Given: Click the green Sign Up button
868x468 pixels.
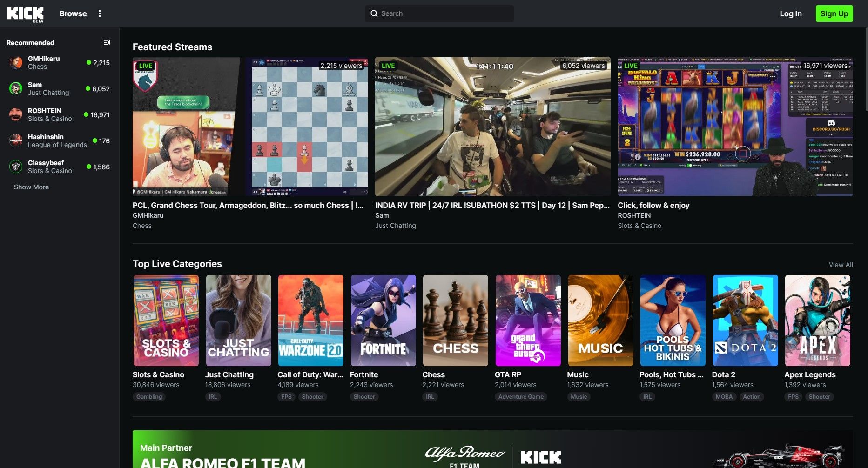Looking at the screenshot, I should 834,14.
